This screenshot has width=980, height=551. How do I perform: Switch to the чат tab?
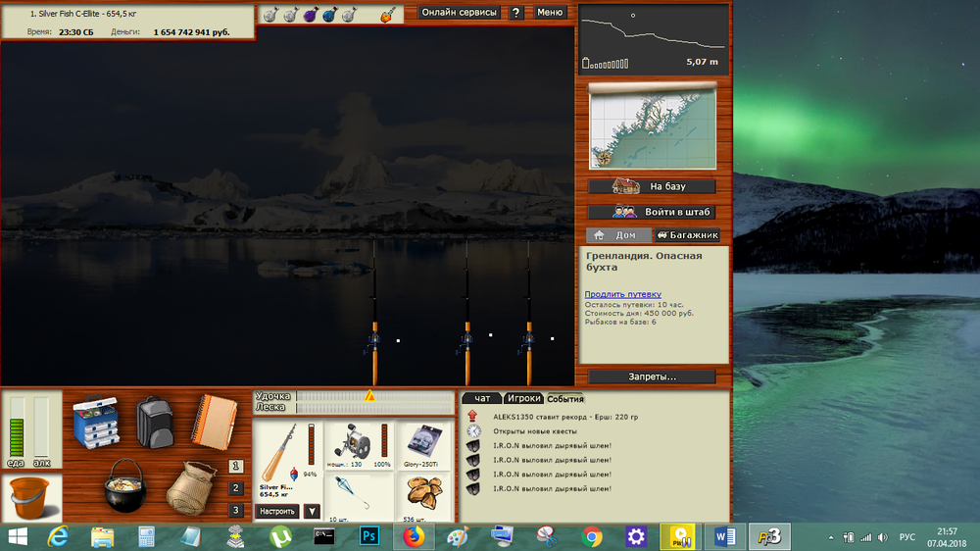(x=481, y=398)
